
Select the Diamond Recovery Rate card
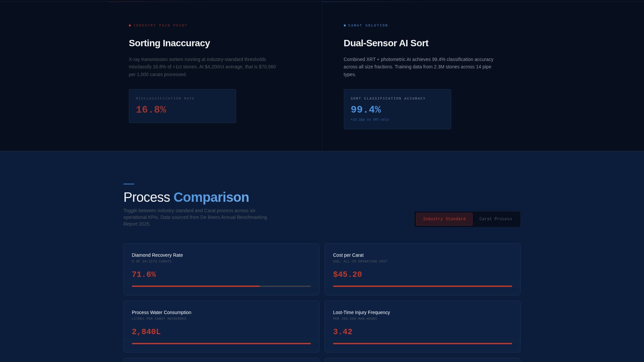(221, 269)
